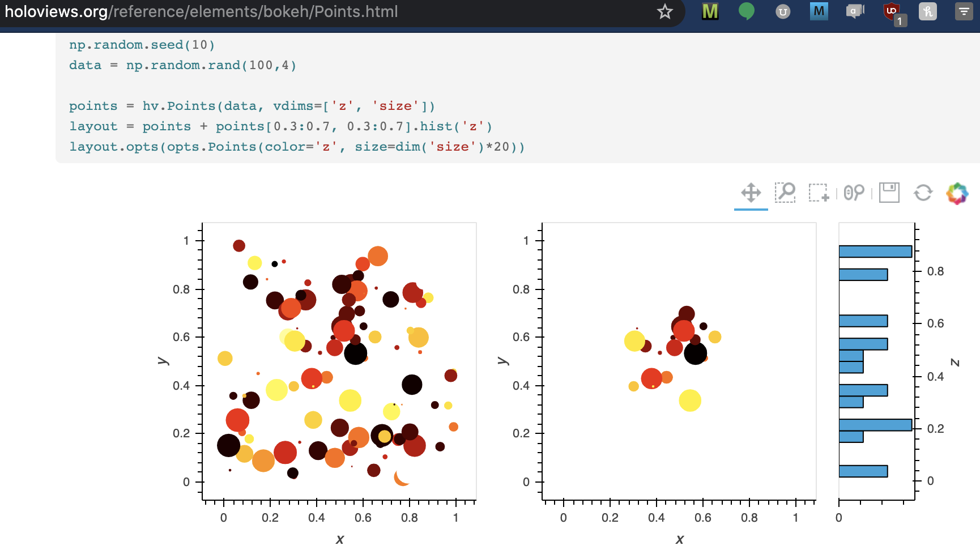Select the Box Select tool
Viewport: 980px width, 554px height.
(818, 193)
